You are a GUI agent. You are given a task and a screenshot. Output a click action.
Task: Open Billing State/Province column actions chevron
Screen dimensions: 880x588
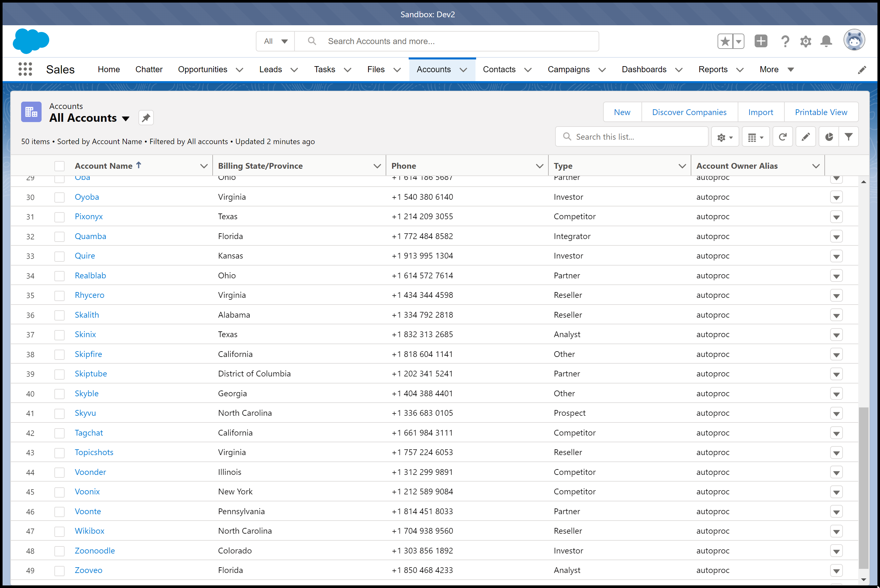[377, 166]
